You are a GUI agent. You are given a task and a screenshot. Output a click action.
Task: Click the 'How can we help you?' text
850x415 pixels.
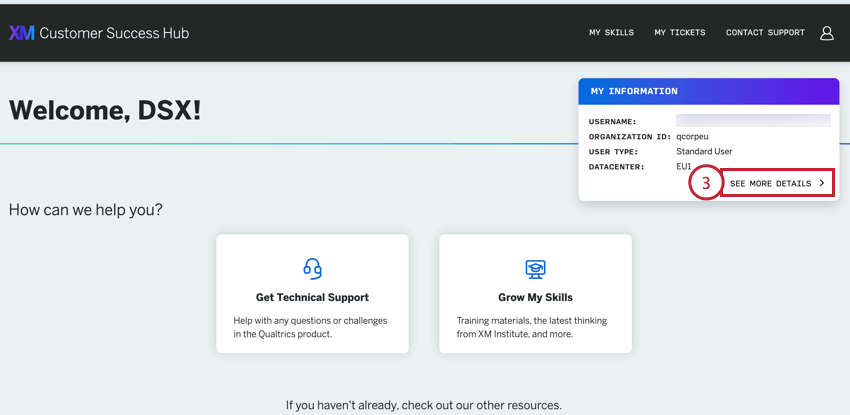[86, 210]
